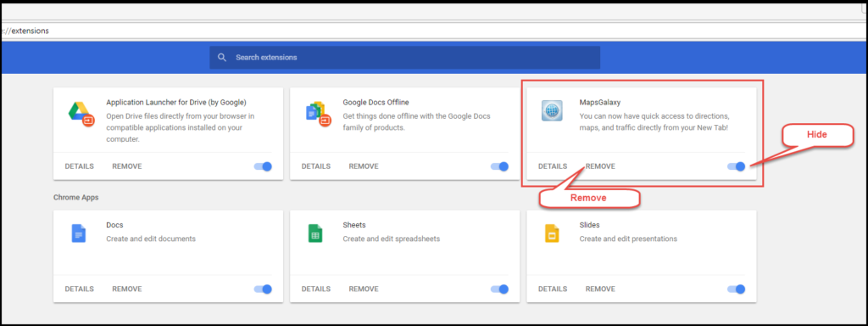Image resolution: width=868 pixels, height=326 pixels.
Task: Click the Slides title text
Action: point(590,225)
